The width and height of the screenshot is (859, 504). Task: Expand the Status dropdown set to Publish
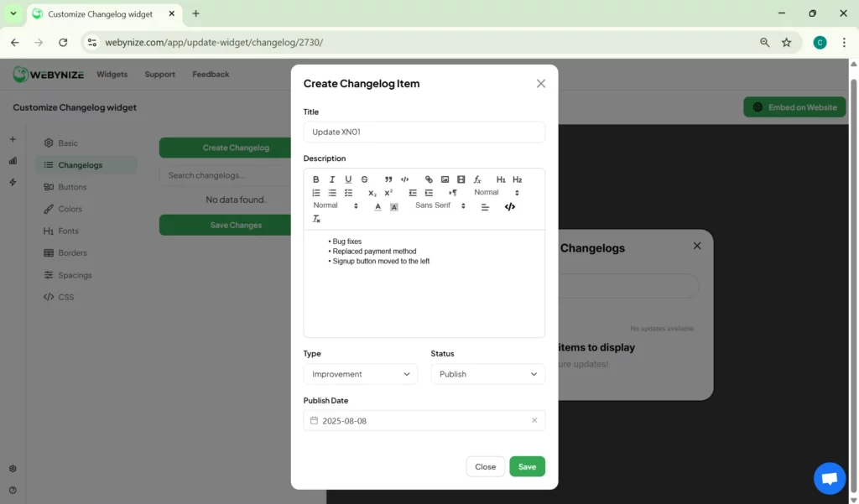(487, 374)
